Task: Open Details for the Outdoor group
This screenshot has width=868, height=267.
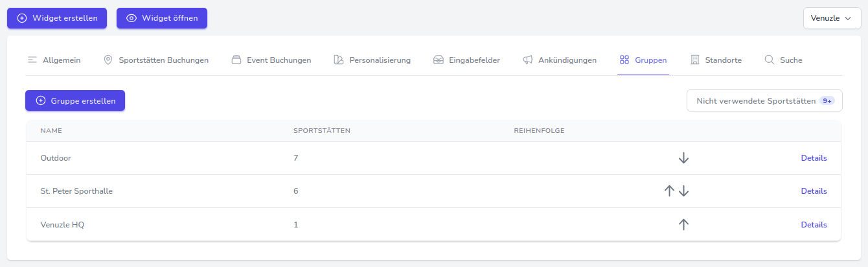Action: [814, 158]
